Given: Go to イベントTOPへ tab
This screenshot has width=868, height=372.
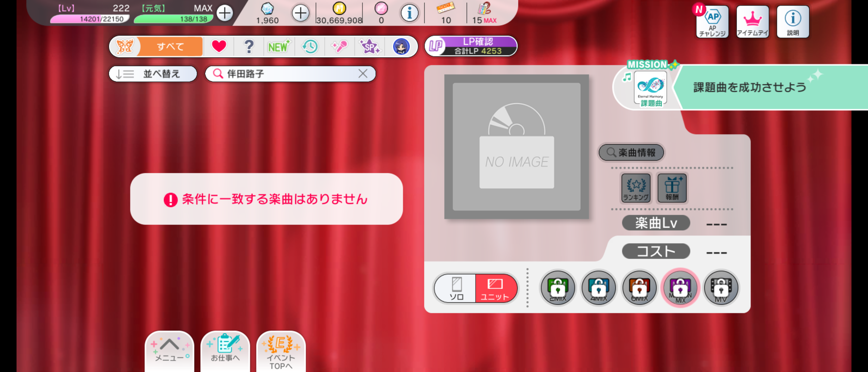Looking at the screenshot, I should pyautogui.click(x=281, y=351).
